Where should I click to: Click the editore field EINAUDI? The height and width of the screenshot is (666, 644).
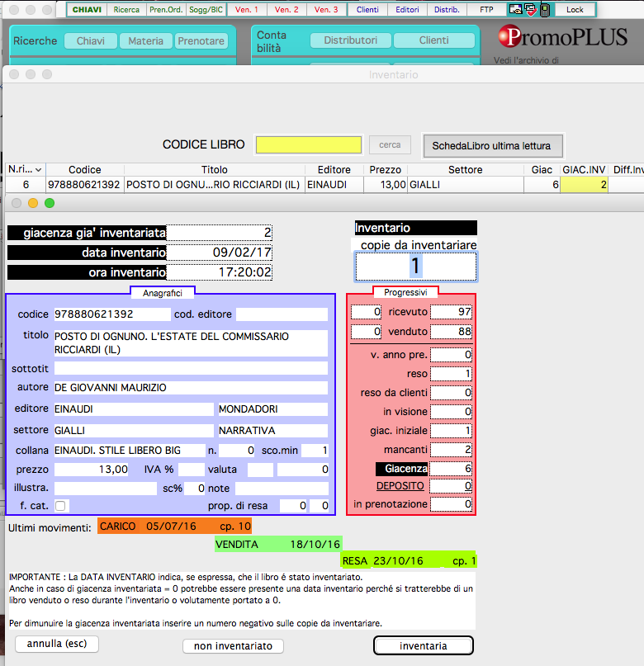(x=134, y=409)
